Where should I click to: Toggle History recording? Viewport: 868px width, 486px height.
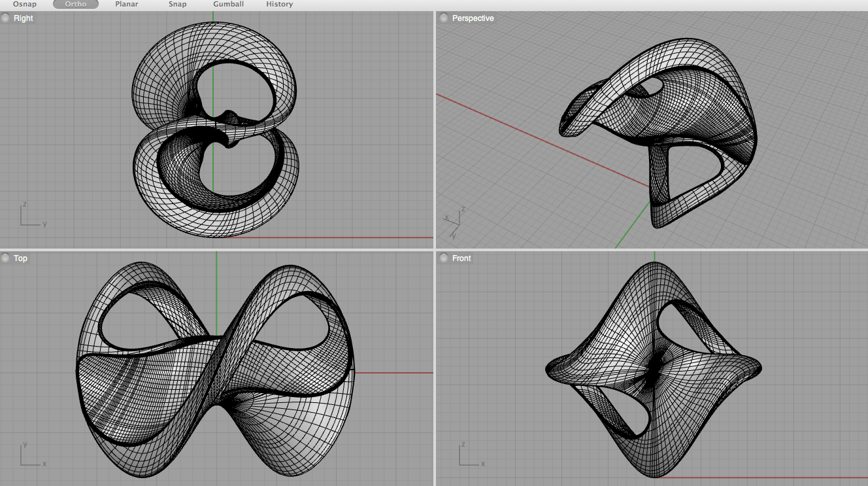(x=279, y=4)
